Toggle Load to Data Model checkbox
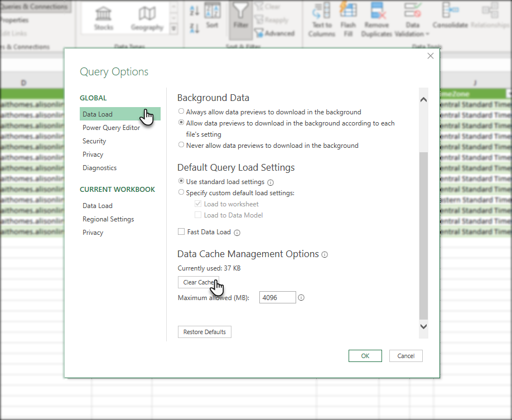The width and height of the screenshot is (512, 420). tap(198, 215)
